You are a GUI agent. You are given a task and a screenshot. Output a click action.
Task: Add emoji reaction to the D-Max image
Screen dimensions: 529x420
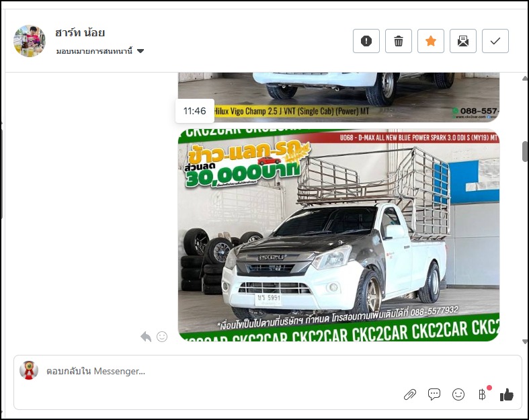pyautogui.click(x=162, y=337)
